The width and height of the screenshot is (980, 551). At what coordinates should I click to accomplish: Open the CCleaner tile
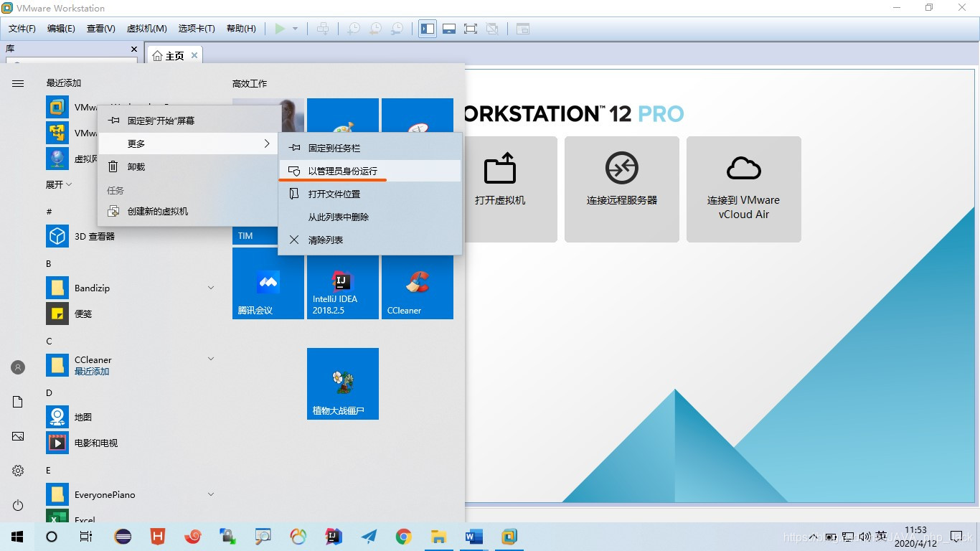tap(418, 283)
